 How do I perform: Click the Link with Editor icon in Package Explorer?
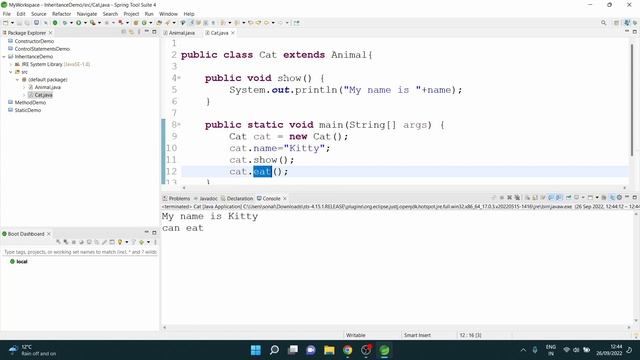[131, 32]
